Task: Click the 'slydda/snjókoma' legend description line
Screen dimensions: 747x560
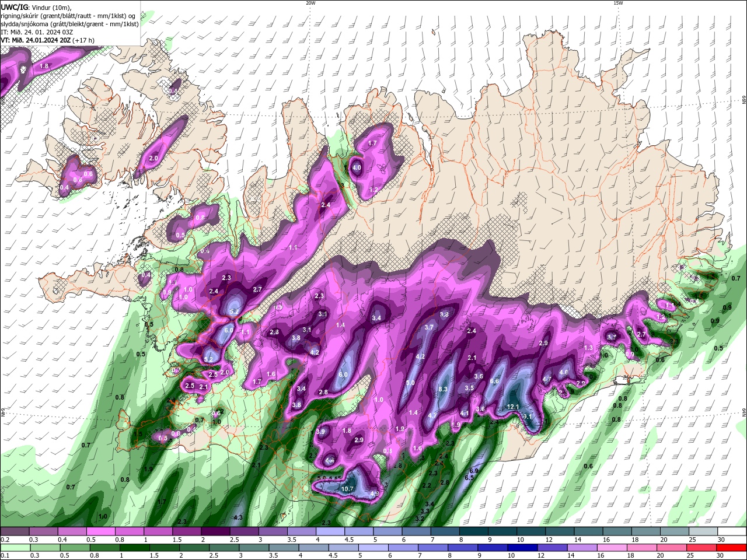Action: (x=69, y=24)
